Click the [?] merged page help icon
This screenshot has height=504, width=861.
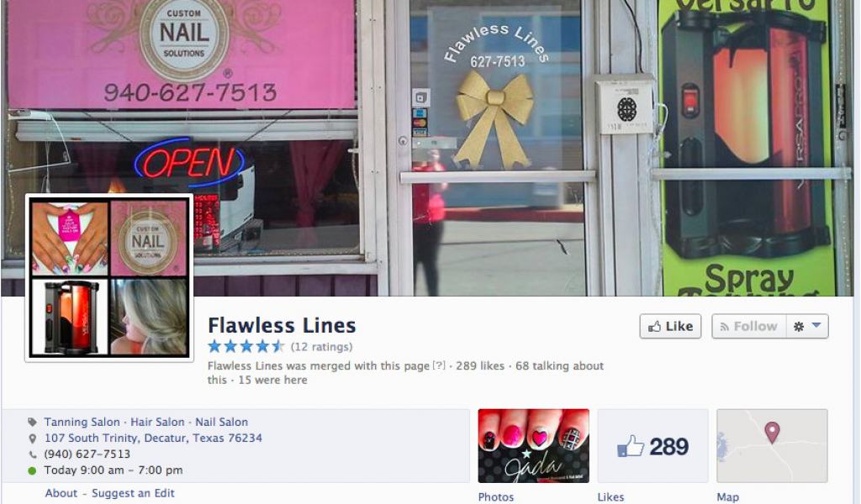click(x=439, y=365)
